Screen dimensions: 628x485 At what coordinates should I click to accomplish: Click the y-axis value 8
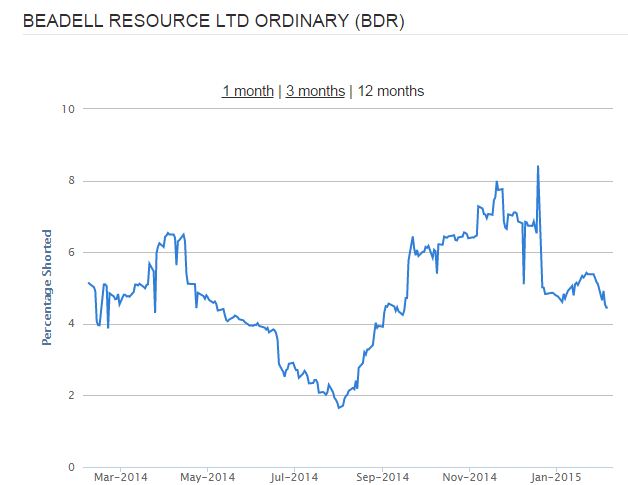click(71, 180)
